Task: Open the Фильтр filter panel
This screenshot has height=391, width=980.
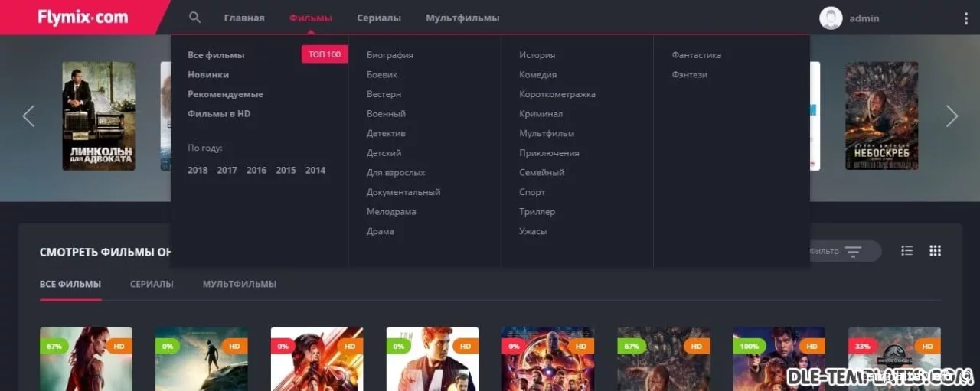Action: [x=842, y=251]
